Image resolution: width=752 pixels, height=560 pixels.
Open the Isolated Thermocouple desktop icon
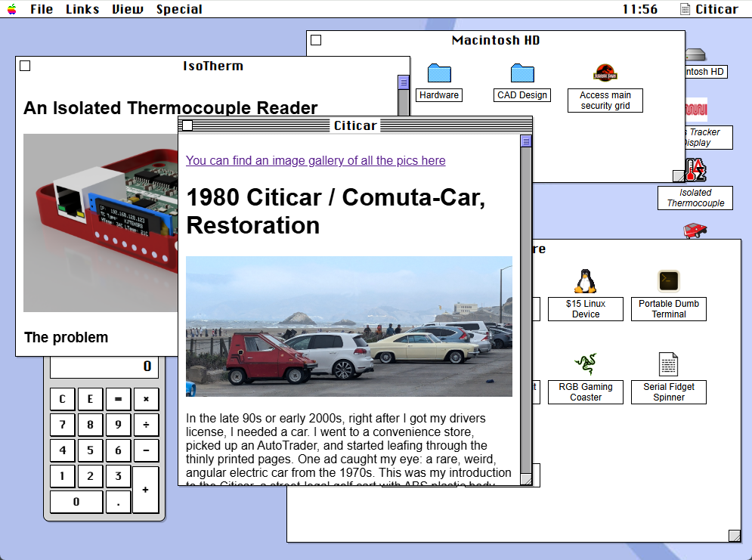695,170
